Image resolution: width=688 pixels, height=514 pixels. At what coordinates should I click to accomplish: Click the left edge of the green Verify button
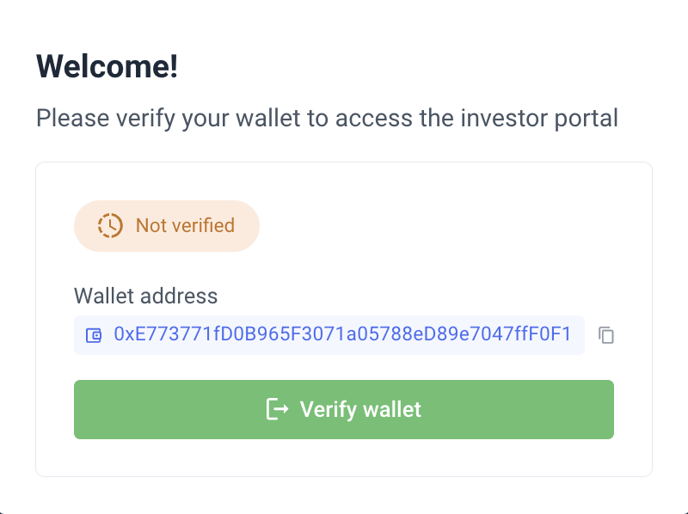click(x=81, y=409)
